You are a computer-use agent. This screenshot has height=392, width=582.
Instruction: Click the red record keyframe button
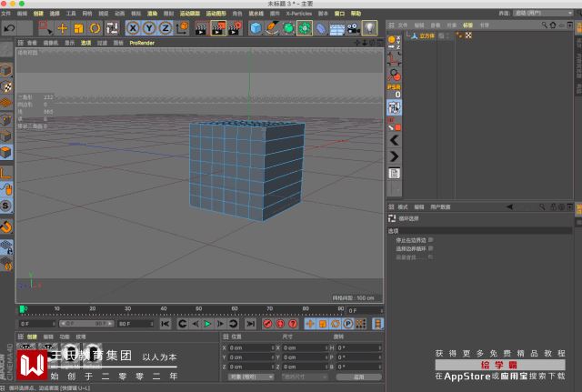268,324
